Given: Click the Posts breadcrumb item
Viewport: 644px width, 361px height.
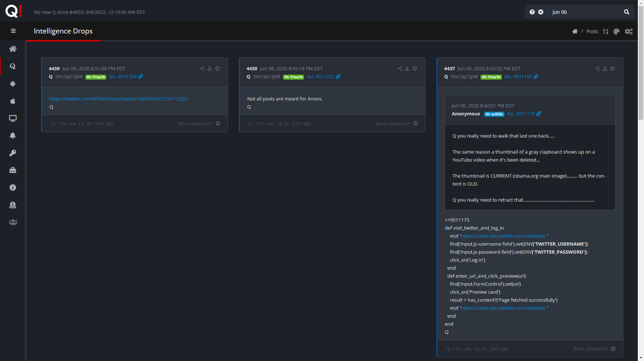Looking at the screenshot, I should (592, 32).
